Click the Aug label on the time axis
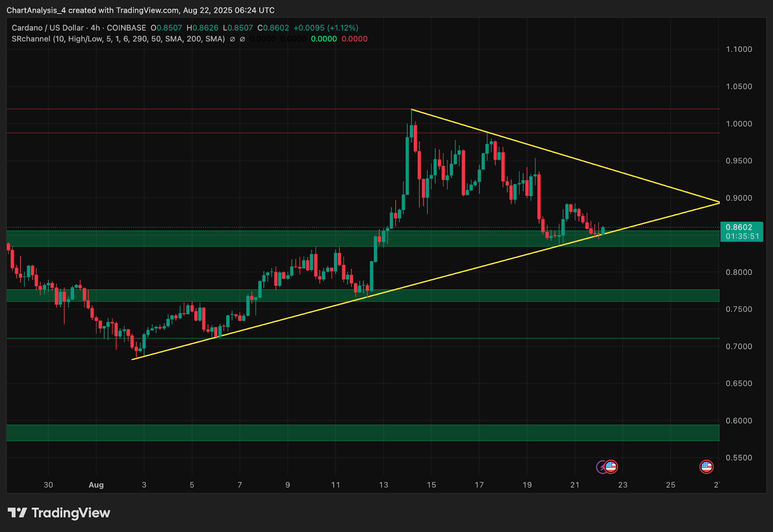This screenshot has width=773, height=532. point(96,485)
